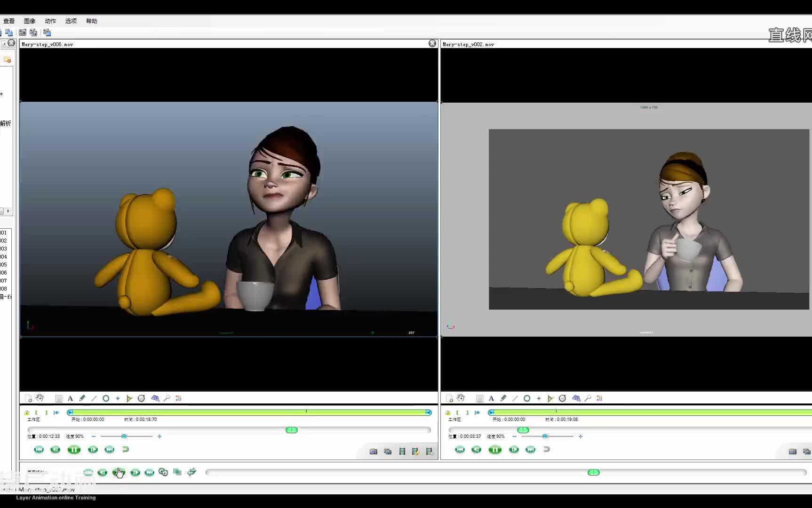This screenshot has width=812, height=508.
Task: Swap the two screens using common controls
Action: 191,472
